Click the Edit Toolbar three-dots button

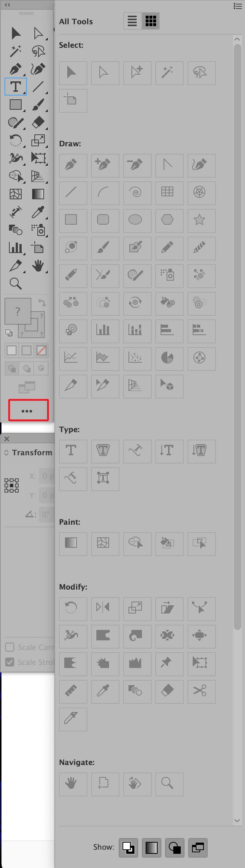[28, 410]
